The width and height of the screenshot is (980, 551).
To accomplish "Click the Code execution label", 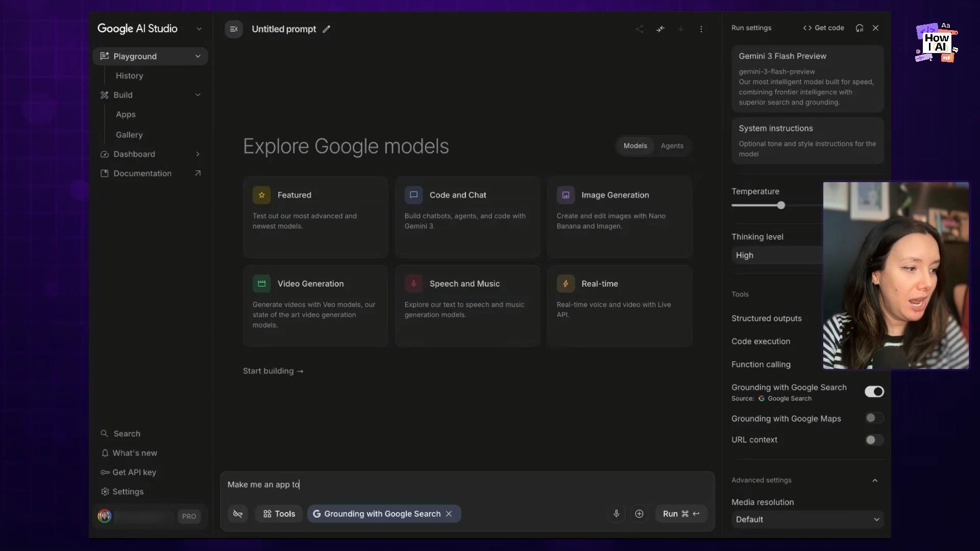I will 761,341.
